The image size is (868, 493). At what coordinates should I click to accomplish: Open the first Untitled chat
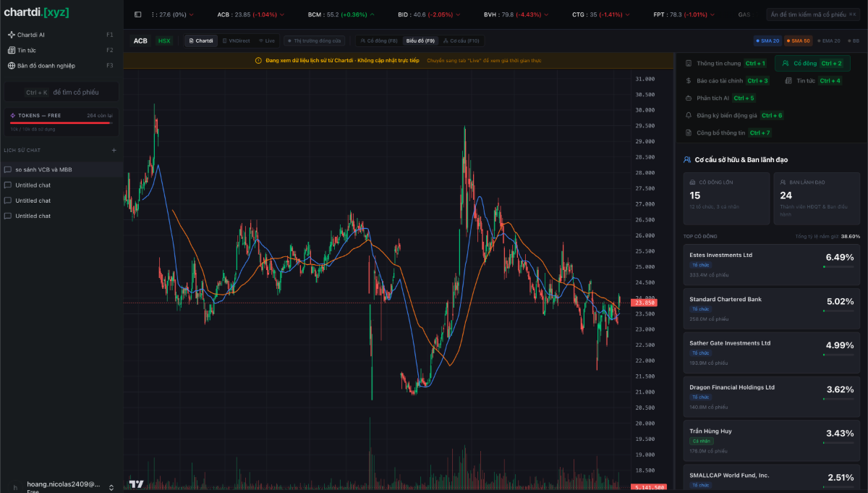tap(61, 185)
